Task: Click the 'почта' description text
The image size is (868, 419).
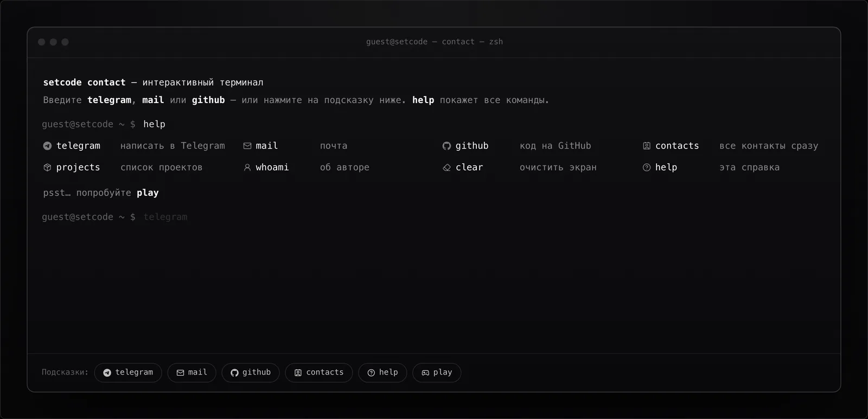Action: (334, 146)
